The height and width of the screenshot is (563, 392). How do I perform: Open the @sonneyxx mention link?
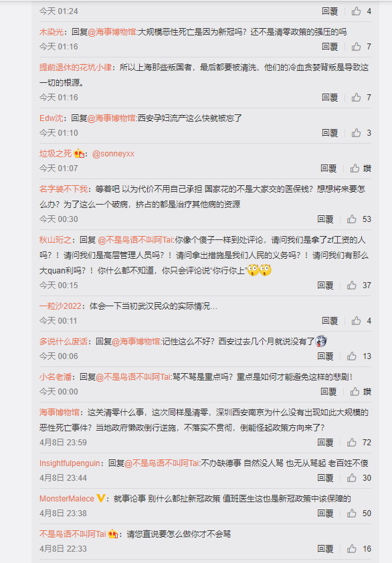pyautogui.click(x=113, y=154)
